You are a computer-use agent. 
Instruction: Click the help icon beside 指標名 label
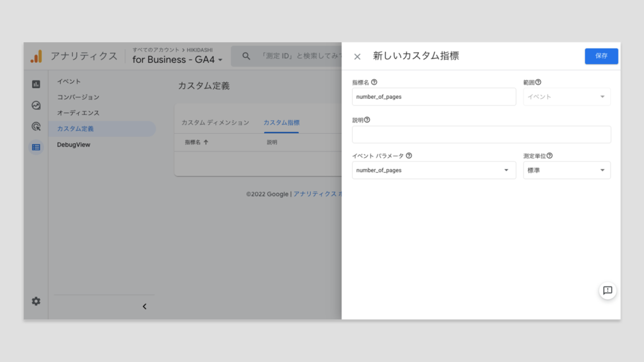(374, 82)
